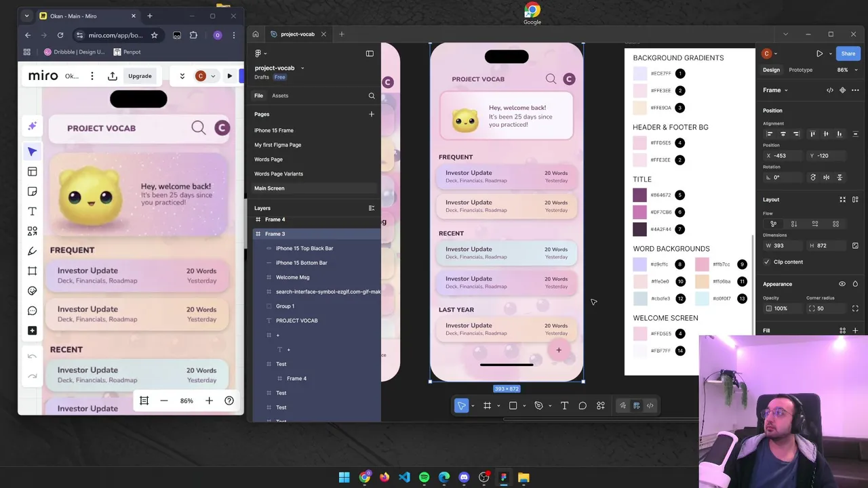Open Spotify from Windows taskbar

tap(424, 477)
